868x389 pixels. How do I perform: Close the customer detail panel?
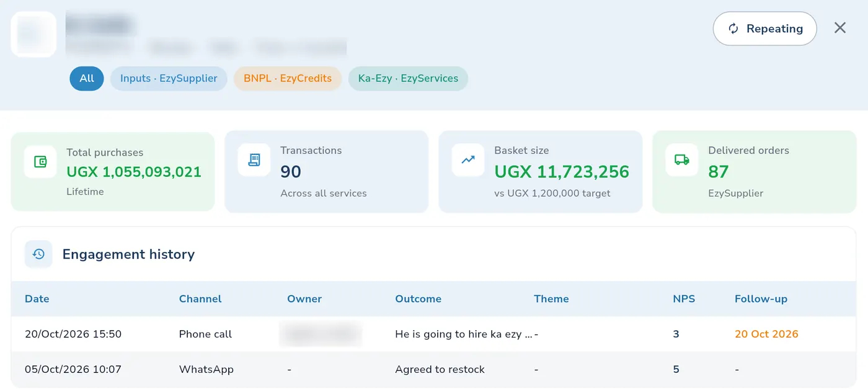840,28
